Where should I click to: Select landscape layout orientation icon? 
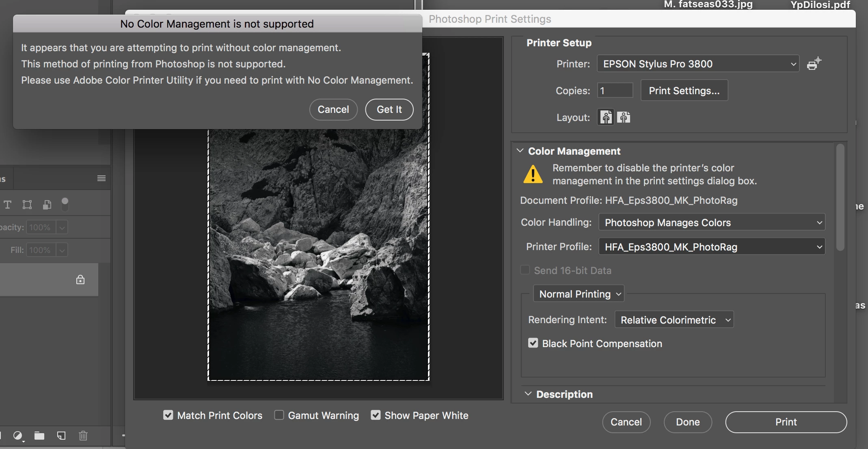(x=624, y=118)
